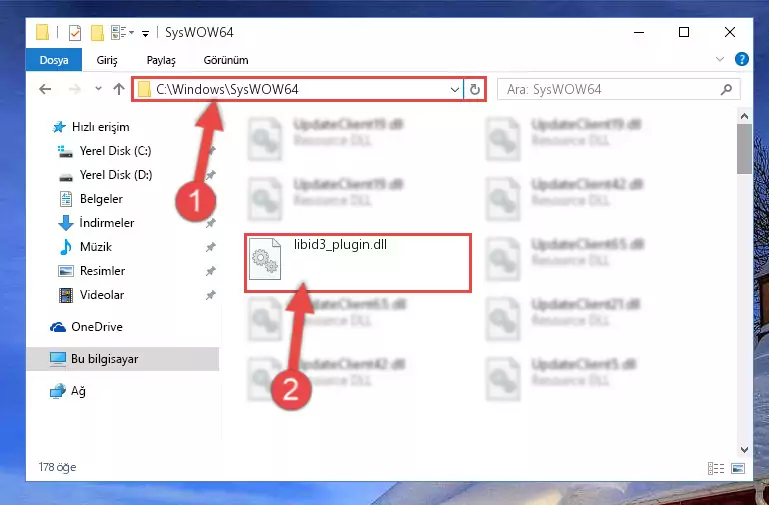
Task: Unpin Videolar using its pin icon
Action: [x=210, y=295]
